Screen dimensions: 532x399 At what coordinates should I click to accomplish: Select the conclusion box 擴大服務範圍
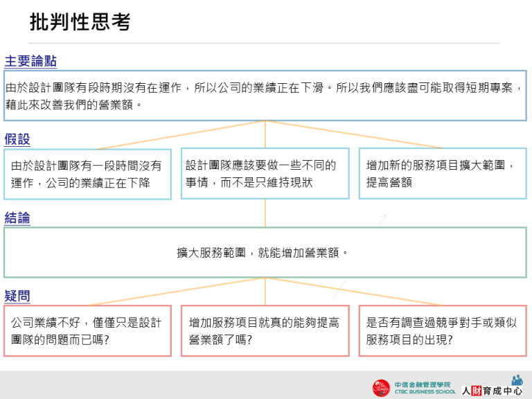point(265,253)
